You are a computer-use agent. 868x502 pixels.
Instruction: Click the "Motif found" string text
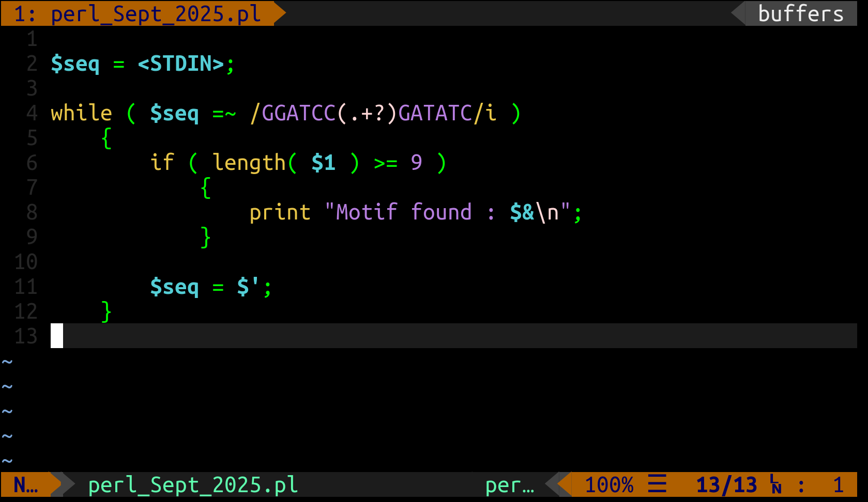(x=403, y=212)
